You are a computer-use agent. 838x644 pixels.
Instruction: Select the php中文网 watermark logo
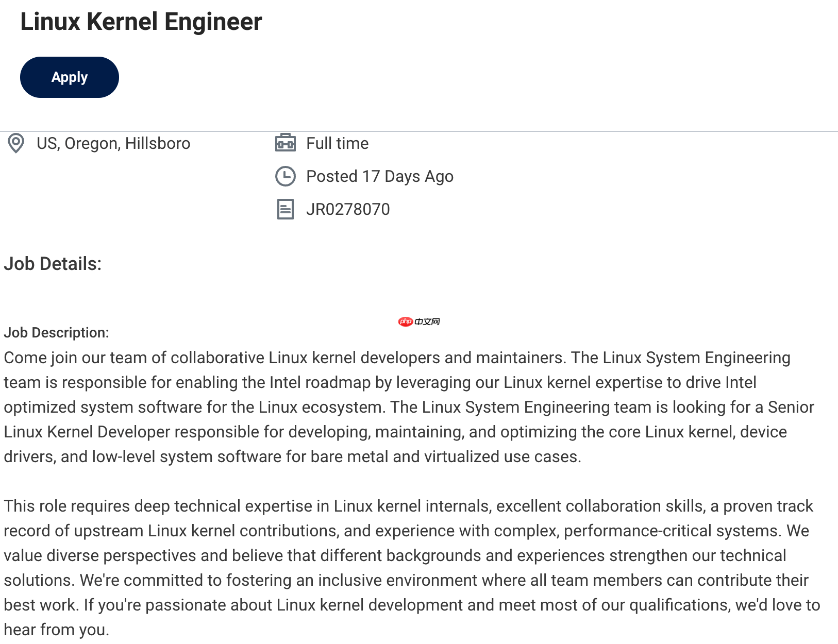(x=419, y=320)
